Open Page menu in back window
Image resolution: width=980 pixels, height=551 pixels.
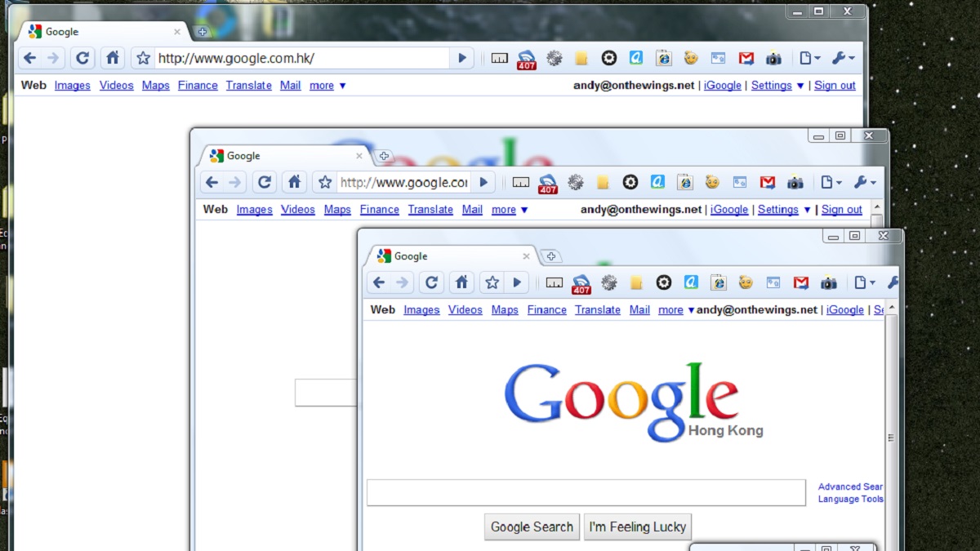tap(809, 58)
